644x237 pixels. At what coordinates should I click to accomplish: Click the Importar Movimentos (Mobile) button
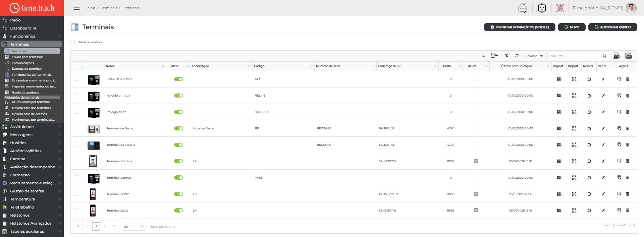coord(520,27)
